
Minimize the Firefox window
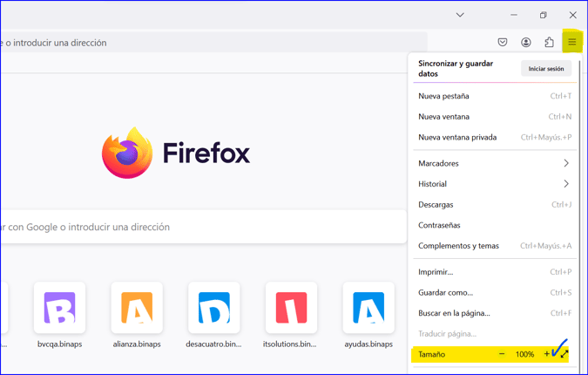[514, 15]
